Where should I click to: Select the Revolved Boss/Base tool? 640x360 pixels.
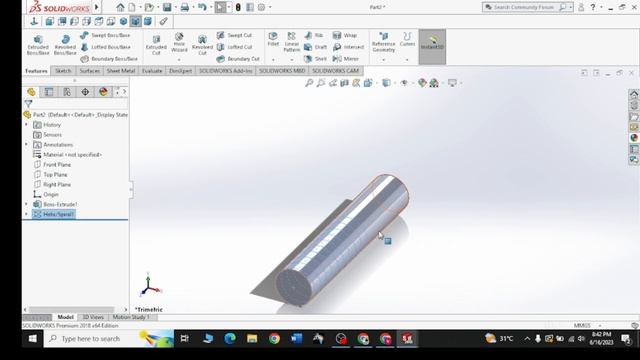coord(65,45)
